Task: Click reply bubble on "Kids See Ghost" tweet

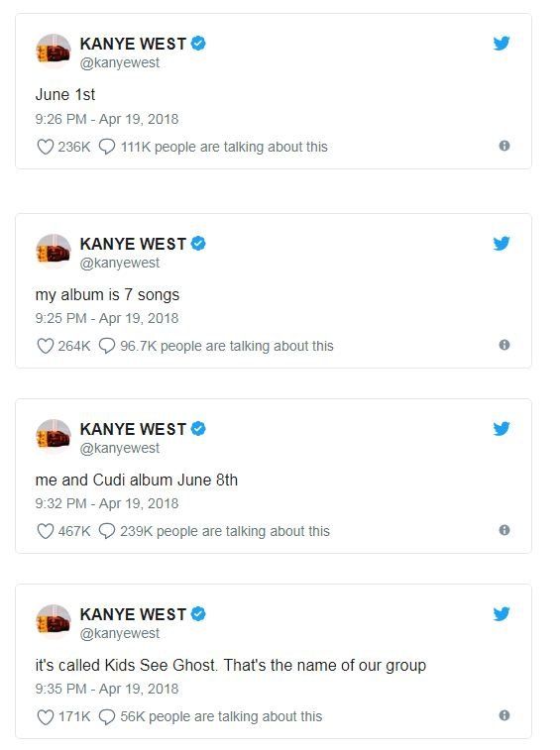Action: point(107,716)
